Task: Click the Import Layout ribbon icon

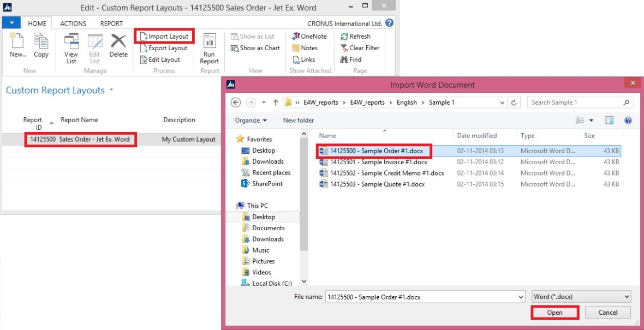Action: [144, 37]
